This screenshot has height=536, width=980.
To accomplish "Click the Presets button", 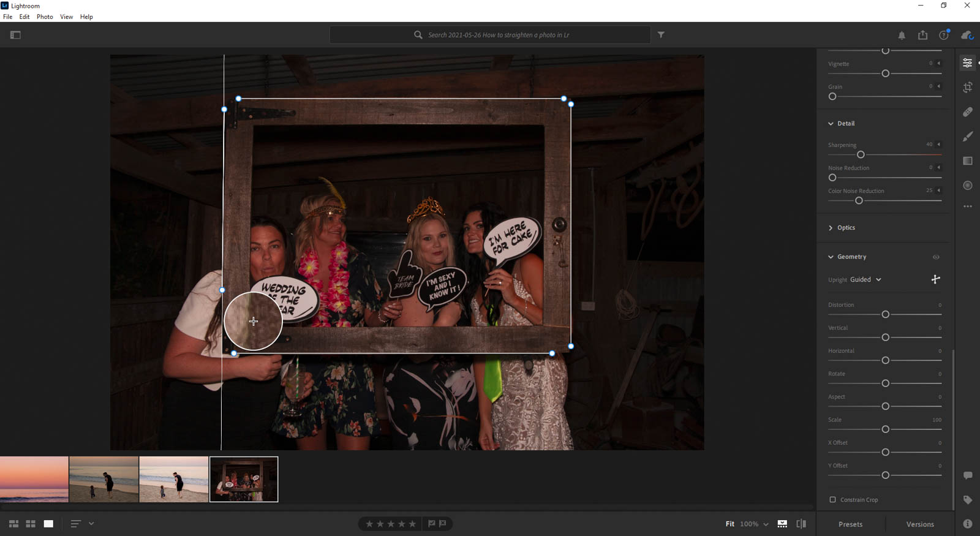I will pyautogui.click(x=850, y=524).
